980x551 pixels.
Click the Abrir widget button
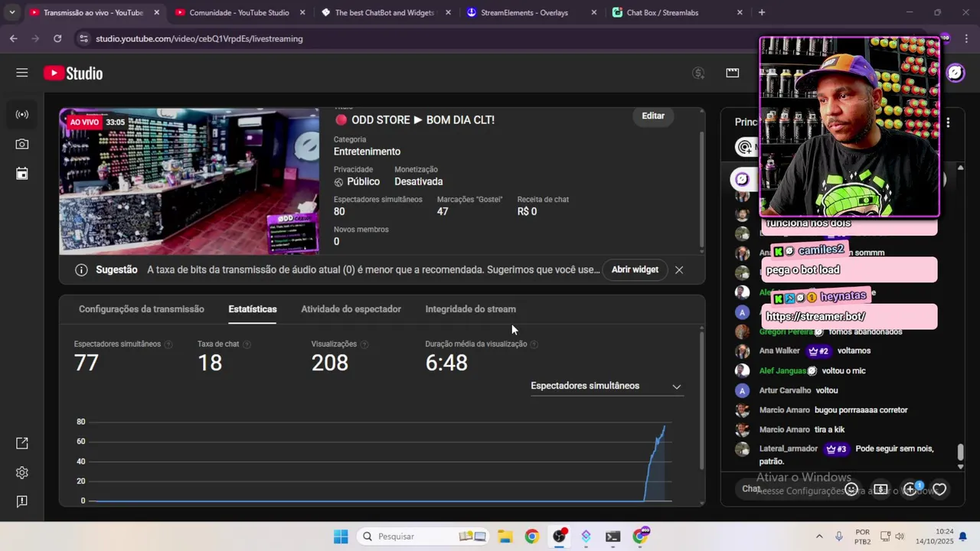tap(635, 269)
